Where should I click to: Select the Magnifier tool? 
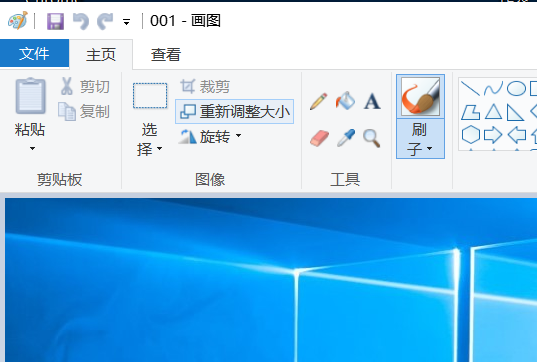click(x=372, y=138)
